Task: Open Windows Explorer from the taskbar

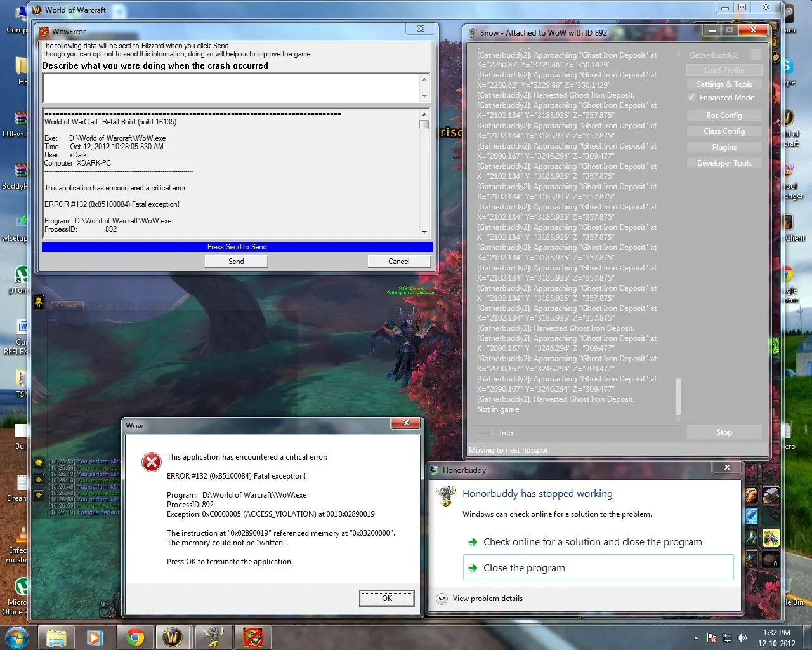Action: pos(56,637)
